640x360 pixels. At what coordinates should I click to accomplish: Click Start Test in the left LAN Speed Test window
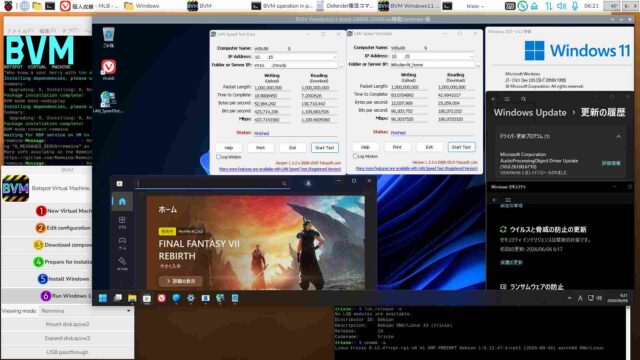324,147
